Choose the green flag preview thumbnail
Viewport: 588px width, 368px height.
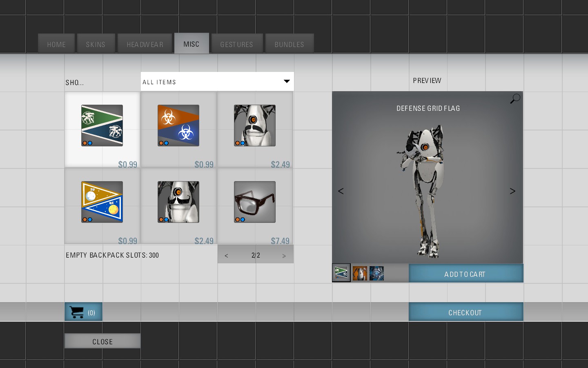[x=341, y=273]
